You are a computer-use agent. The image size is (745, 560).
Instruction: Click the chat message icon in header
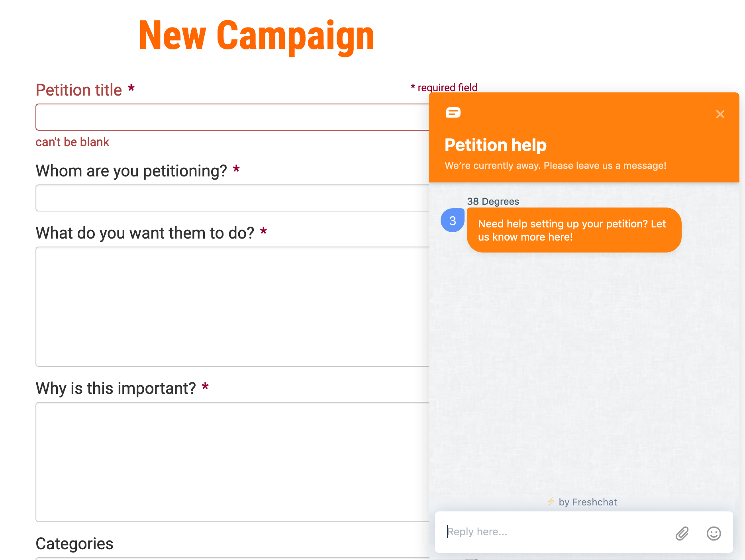(453, 113)
